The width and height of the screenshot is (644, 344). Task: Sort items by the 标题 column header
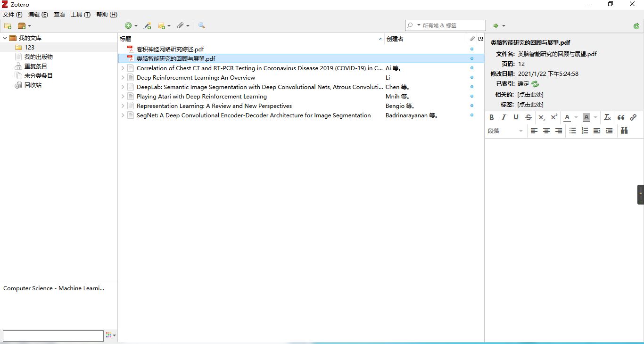pyautogui.click(x=251, y=39)
